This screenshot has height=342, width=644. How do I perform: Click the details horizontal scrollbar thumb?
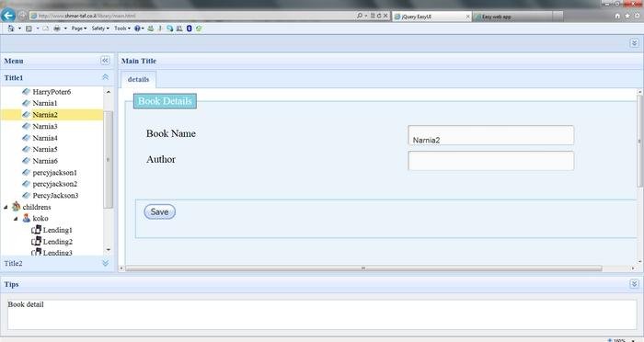point(363,268)
